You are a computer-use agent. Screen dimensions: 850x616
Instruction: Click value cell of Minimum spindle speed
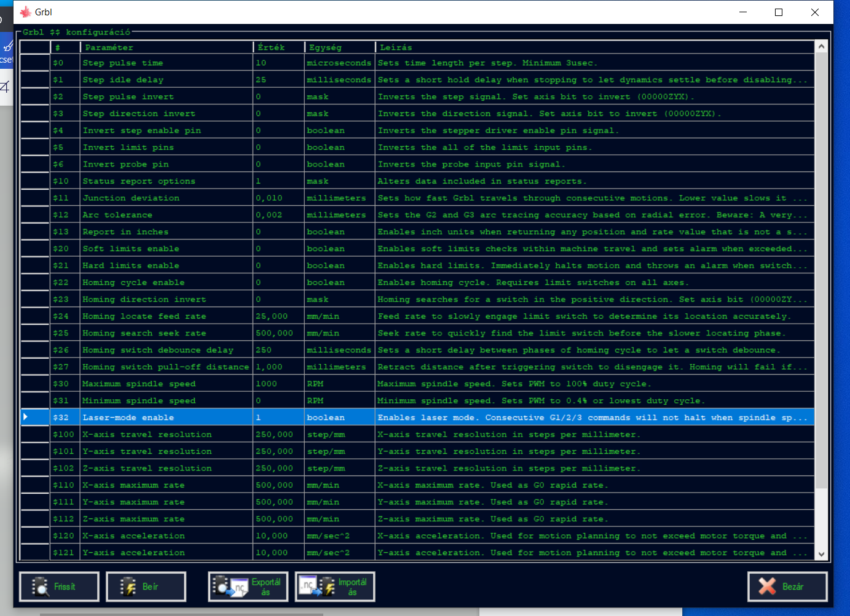279,401
